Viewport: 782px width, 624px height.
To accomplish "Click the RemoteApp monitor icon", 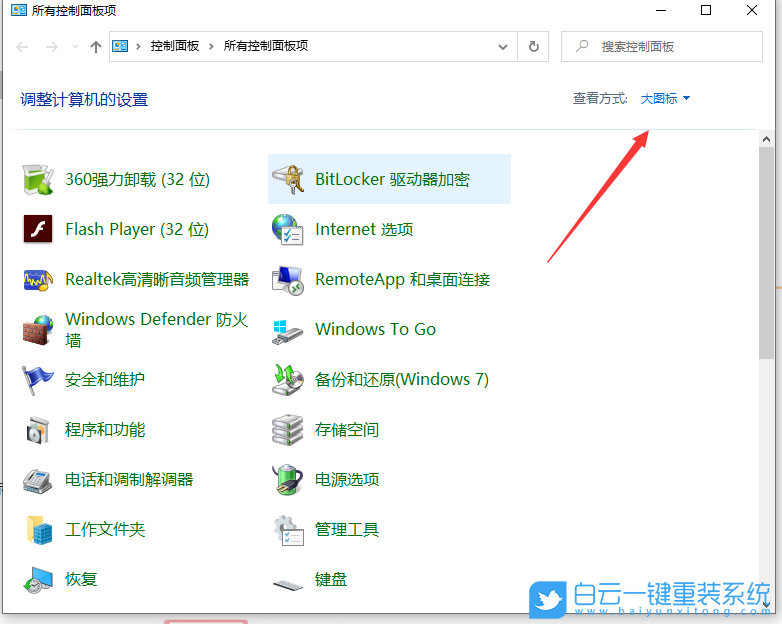I will [288, 280].
